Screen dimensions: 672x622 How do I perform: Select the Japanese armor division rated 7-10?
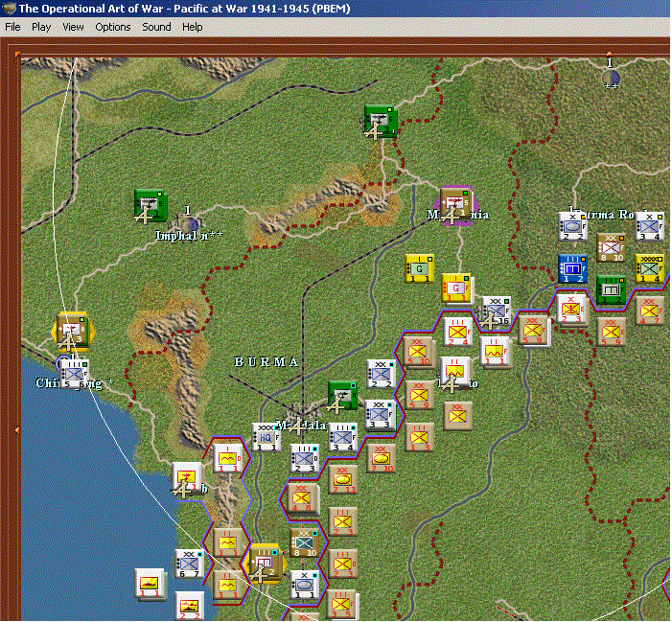[x=381, y=458]
